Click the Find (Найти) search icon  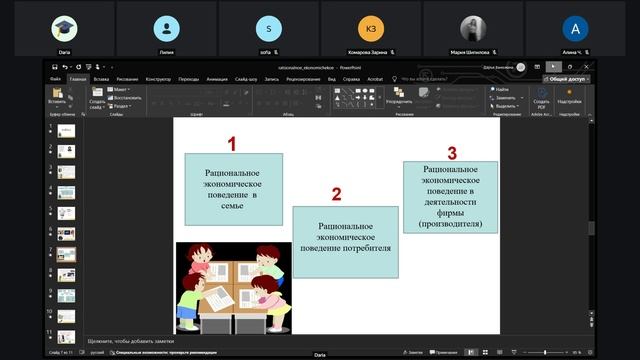coord(493,89)
